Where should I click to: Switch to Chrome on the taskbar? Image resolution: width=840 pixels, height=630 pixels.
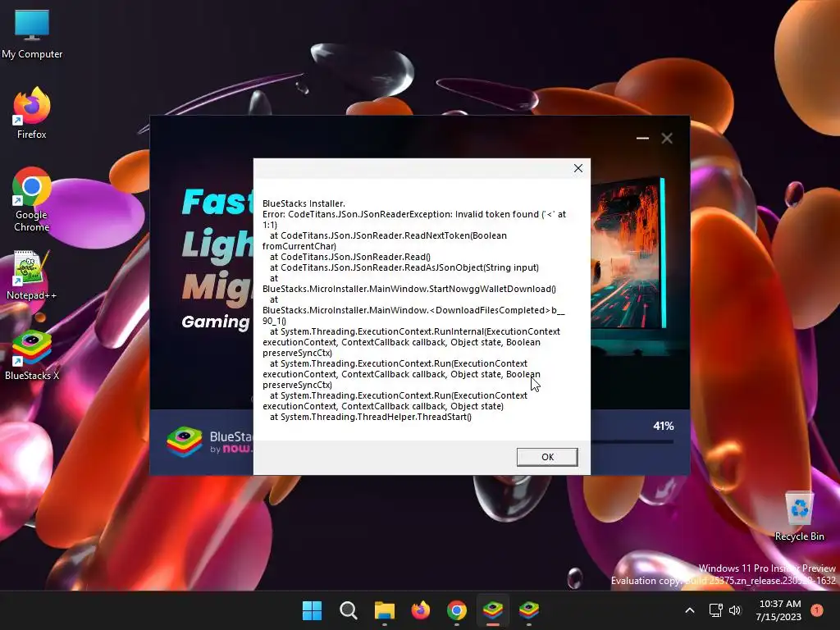[456, 610]
